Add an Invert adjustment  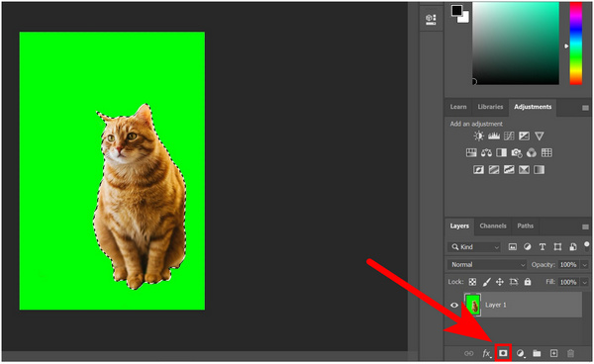click(x=478, y=170)
